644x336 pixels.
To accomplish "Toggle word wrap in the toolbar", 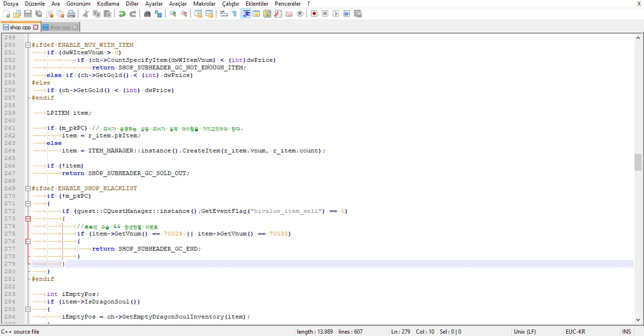I will 223,14.
